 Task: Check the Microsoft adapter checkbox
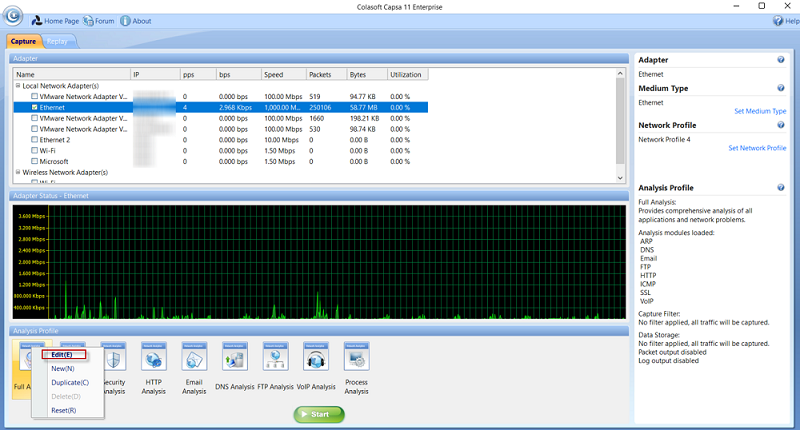(x=35, y=161)
